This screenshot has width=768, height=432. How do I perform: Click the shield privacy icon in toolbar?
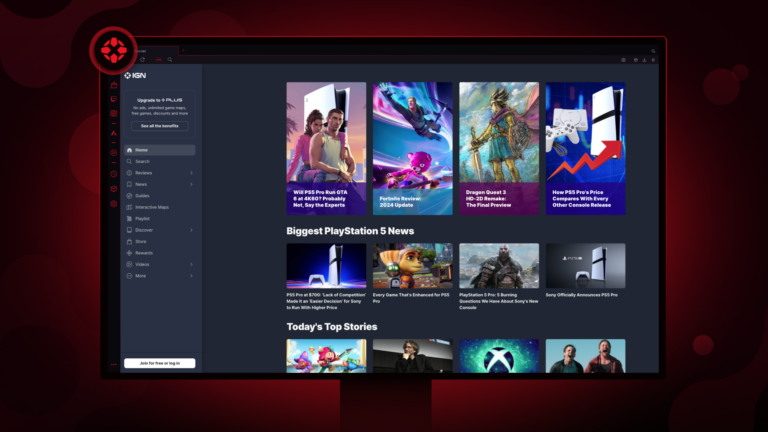[636, 60]
